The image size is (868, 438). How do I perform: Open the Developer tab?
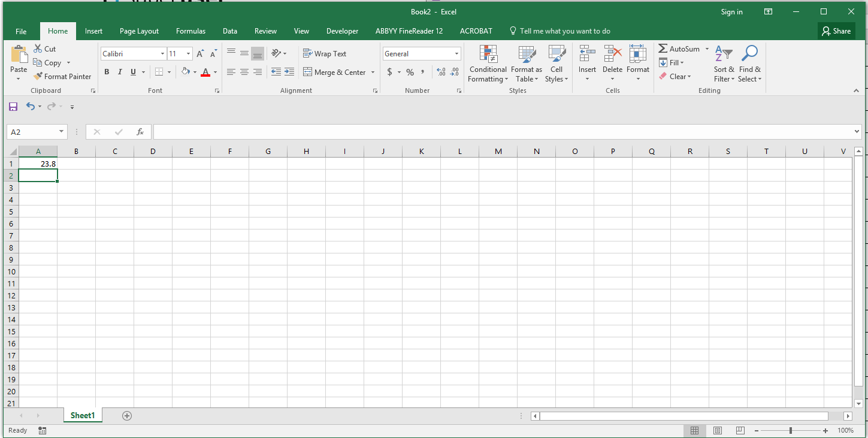[x=342, y=31]
